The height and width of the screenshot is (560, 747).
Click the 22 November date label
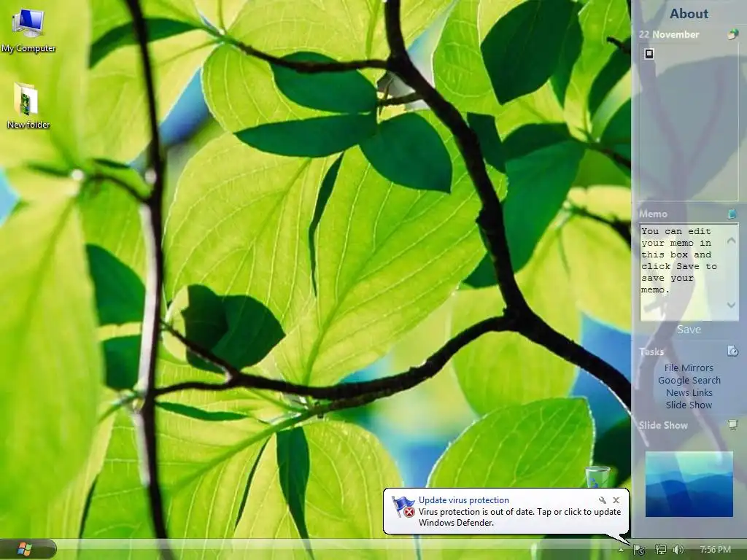pos(669,34)
